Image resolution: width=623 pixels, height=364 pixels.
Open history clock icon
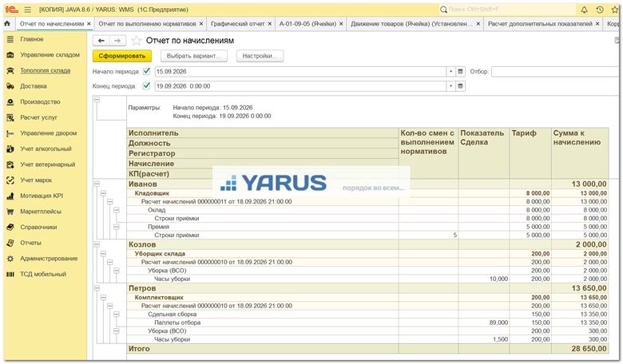600,10
